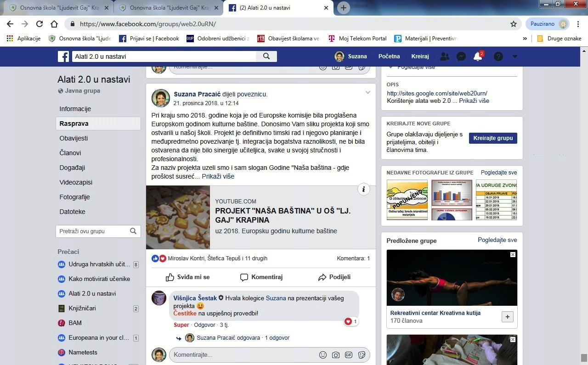588x365 pixels.
Task: Click the search icon in group search field
Action: (x=133, y=231)
